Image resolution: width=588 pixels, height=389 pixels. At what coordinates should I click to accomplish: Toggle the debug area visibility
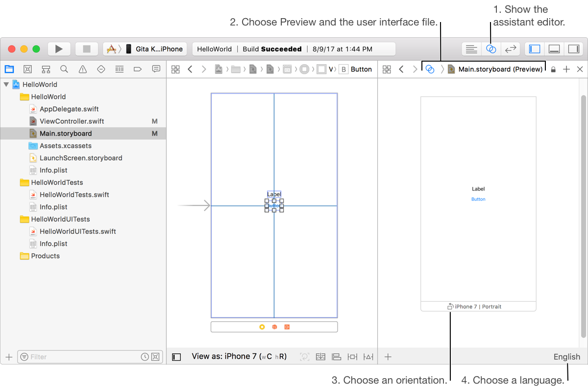554,49
